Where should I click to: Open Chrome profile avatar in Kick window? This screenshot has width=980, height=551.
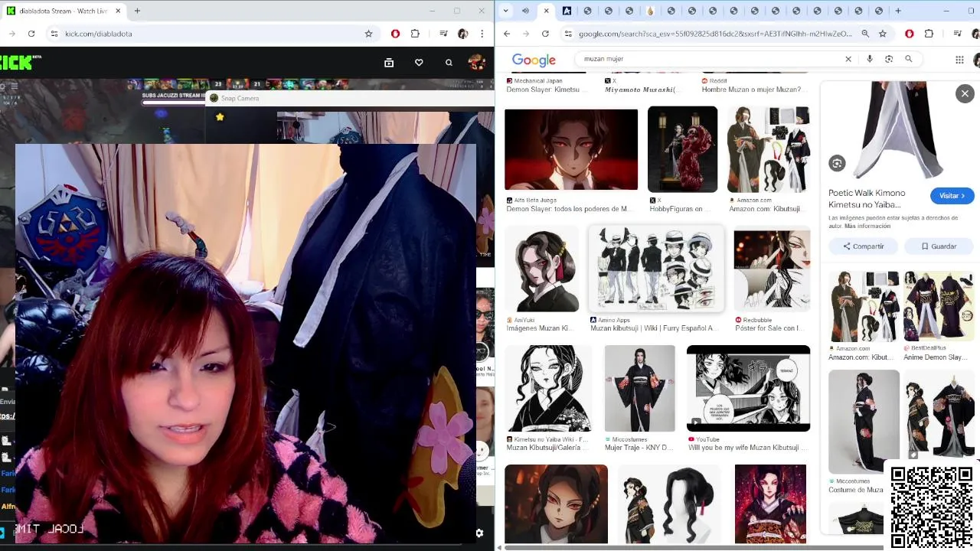click(x=462, y=34)
